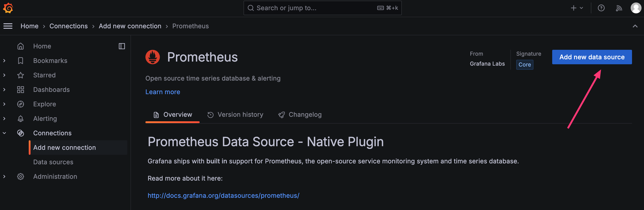The width and height of the screenshot is (644, 210).
Task: Click the Changelog rocket icon
Action: 282,115
